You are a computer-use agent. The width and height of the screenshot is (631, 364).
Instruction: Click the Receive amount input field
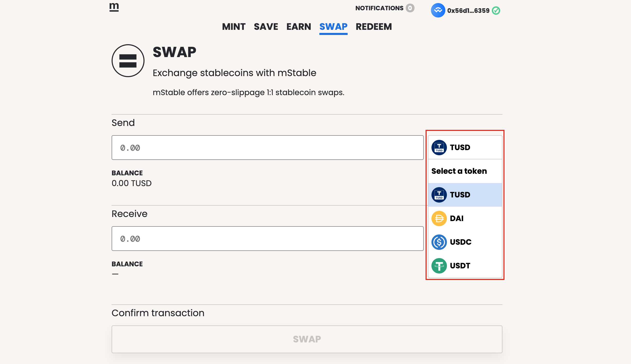(267, 239)
